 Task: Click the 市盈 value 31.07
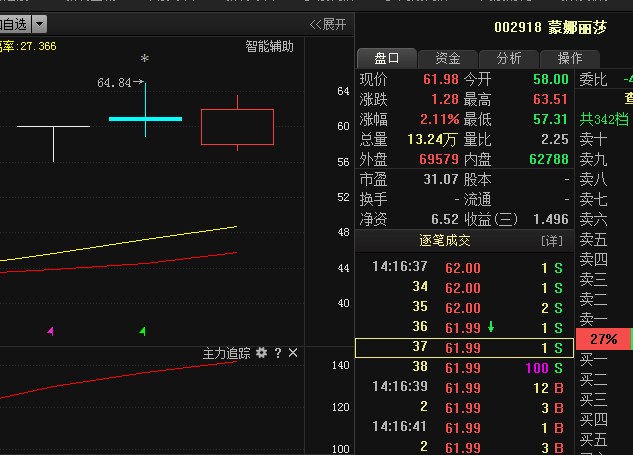[x=441, y=179]
